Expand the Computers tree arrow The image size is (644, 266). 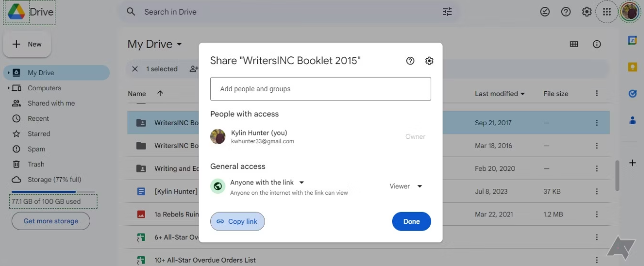point(8,88)
